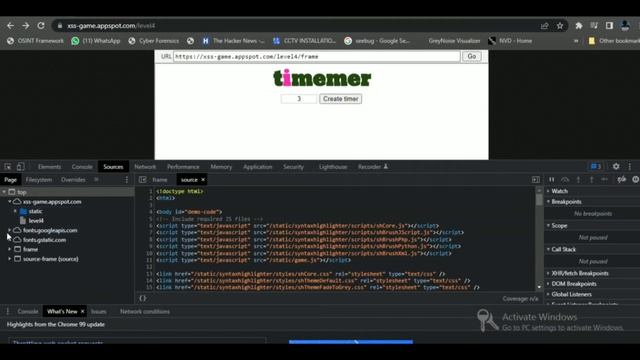
Task: Open the Security panel tab
Action: (293, 167)
